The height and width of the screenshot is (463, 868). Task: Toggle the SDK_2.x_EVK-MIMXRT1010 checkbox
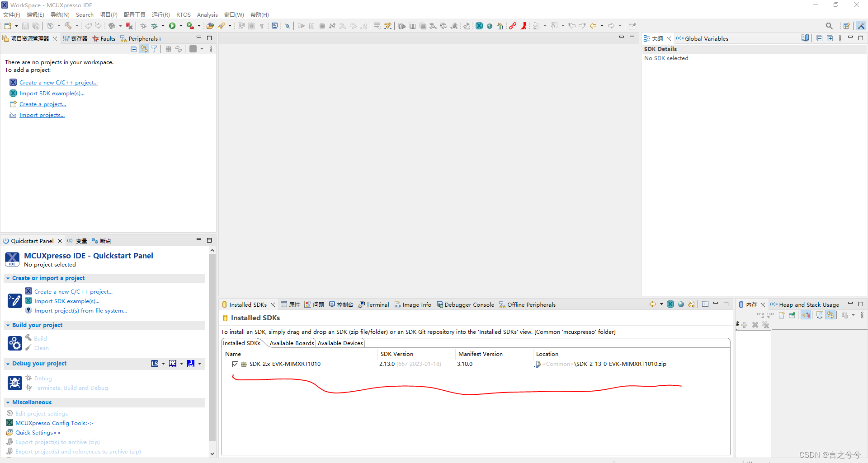[x=235, y=364]
